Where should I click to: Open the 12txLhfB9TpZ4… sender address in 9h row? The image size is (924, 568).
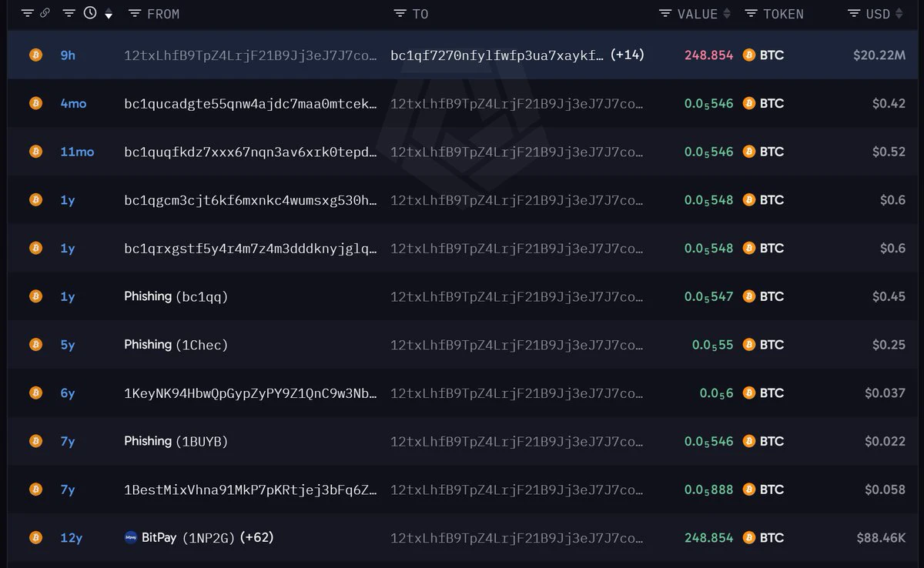251,55
